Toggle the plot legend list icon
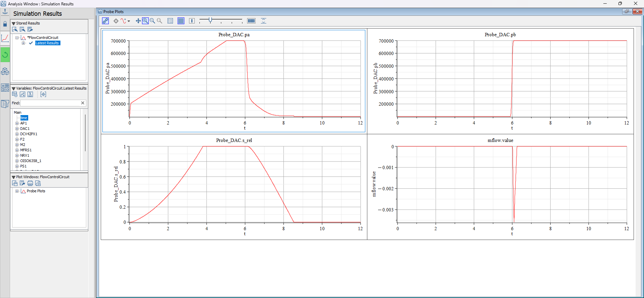Image resolution: width=644 pixels, height=298 pixels. (170, 21)
